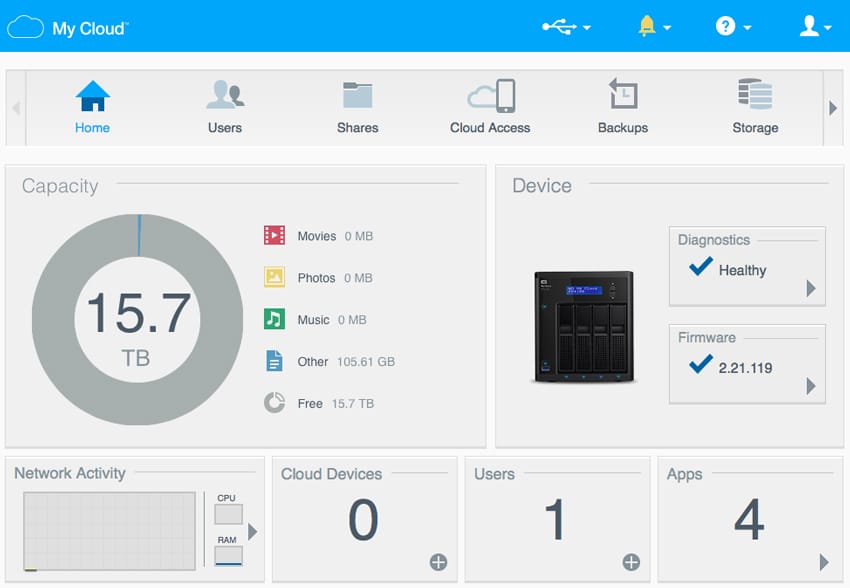The width and height of the screenshot is (850, 588).
Task: Open the help question mark icon
Action: pyautogui.click(x=725, y=26)
